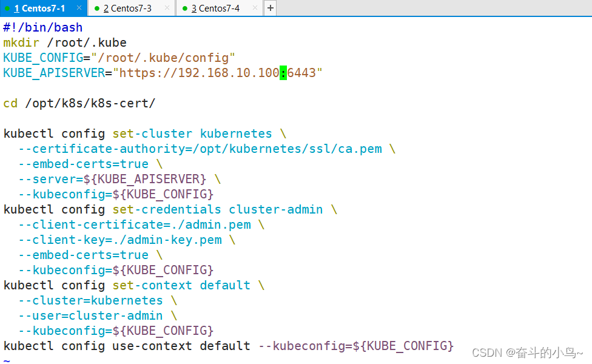The width and height of the screenshot is (592, 364).
Task: Click the 'cd /opt/k8s/k8s-cert/' line
Action: pos(79,103)
